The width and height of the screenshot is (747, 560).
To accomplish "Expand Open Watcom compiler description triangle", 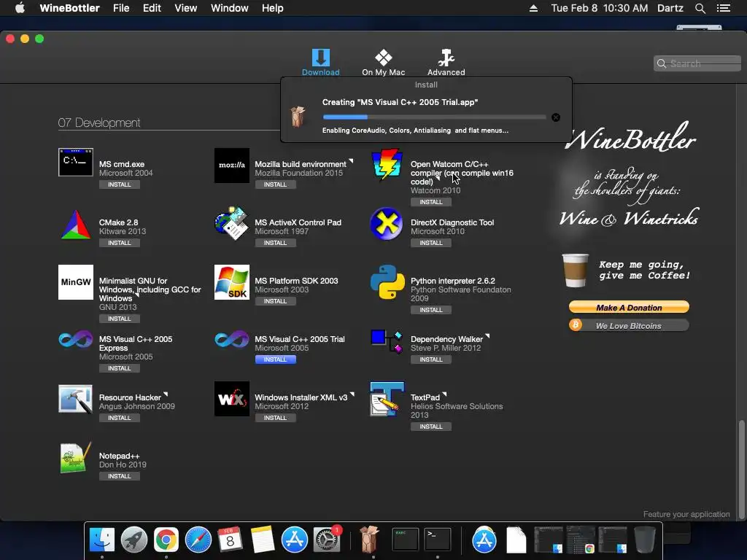I will pos(438,179).
